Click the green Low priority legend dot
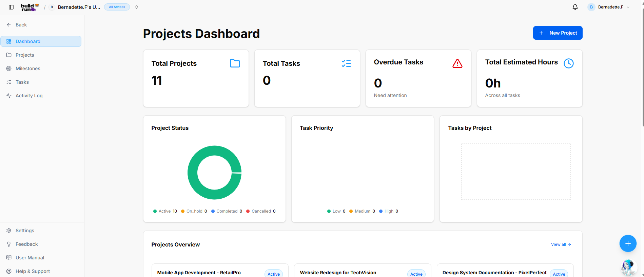 pyautogui.click(x=329, y=211)
